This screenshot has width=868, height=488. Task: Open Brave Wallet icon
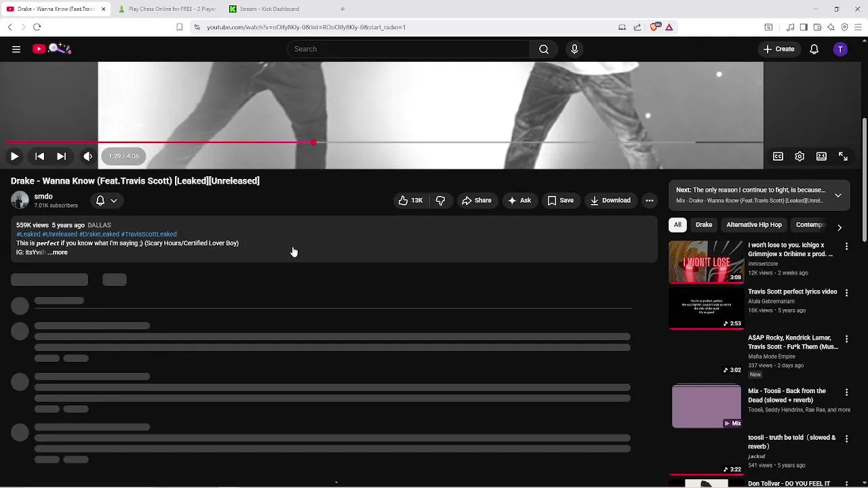(817, 27)
